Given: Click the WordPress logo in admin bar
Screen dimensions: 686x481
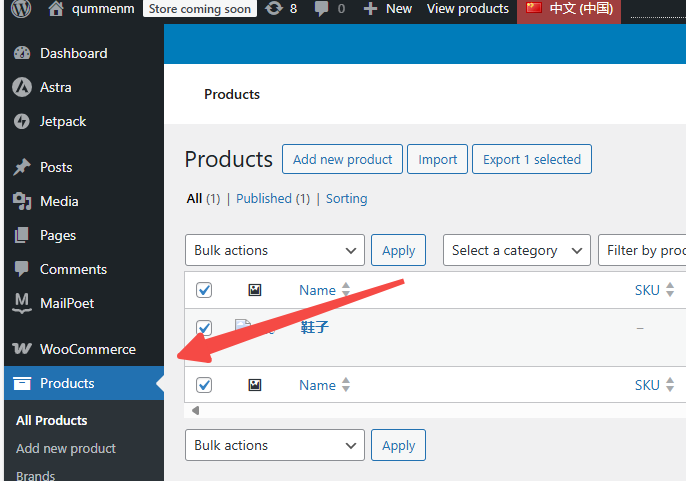Looking at the screenshot, I should (x=22, y=9).
